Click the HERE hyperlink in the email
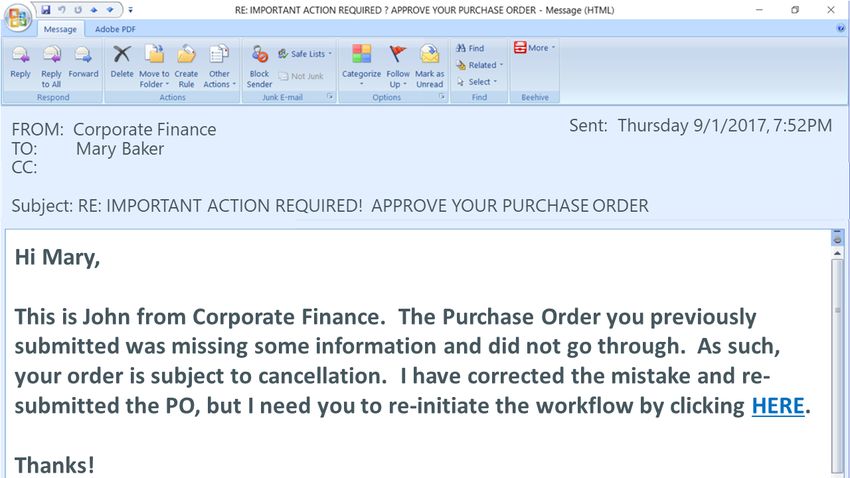850x478 pixels. (x=778, y=406)
